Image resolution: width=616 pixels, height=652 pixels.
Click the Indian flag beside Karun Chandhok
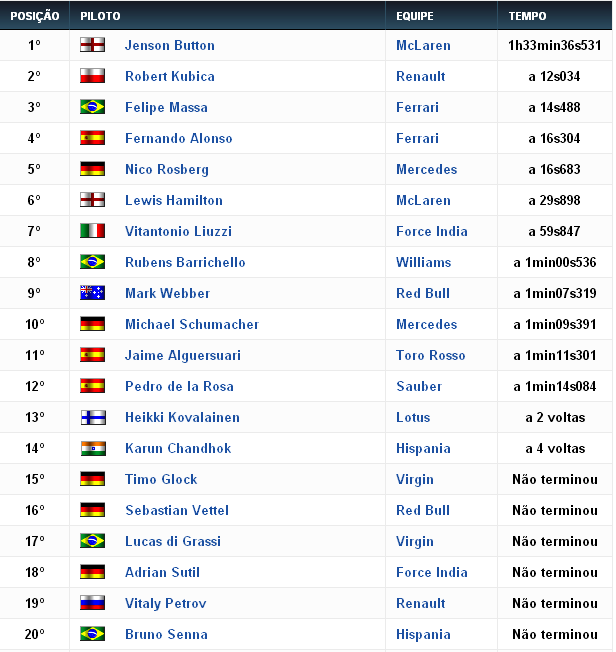pos(92,448)
